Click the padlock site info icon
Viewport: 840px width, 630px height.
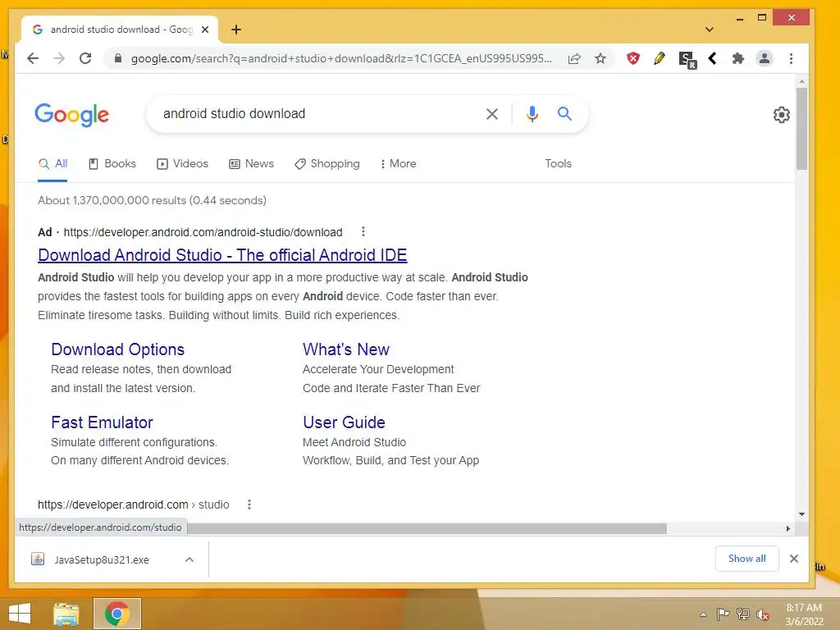118,58
